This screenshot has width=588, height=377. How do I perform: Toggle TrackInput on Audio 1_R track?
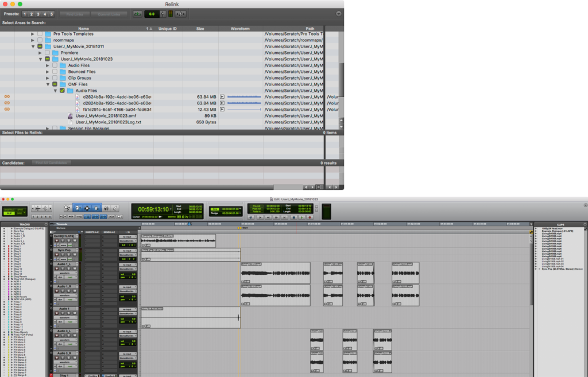[63, 290]
